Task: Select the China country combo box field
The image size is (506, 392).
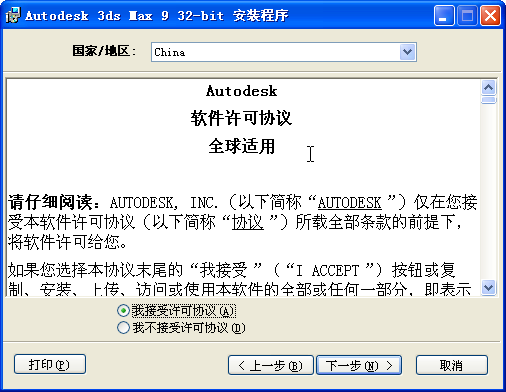Action: [x=284, y=52]
